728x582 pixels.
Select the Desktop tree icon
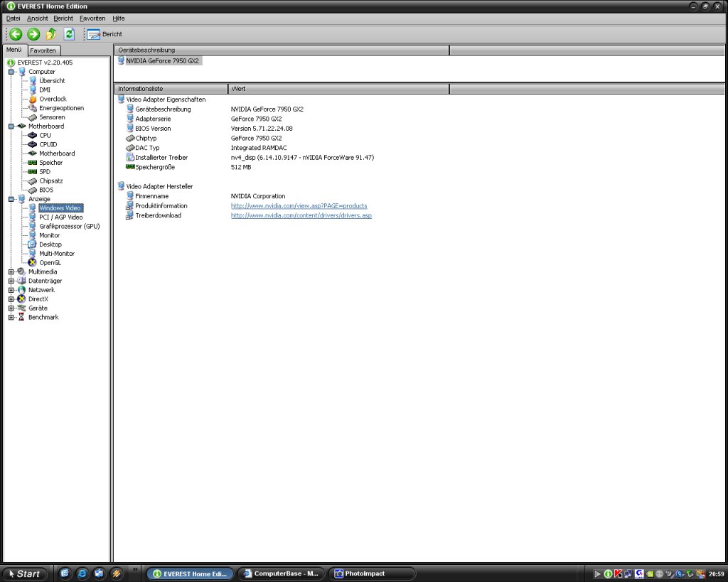pyautogui.click(x=33, y=244)
